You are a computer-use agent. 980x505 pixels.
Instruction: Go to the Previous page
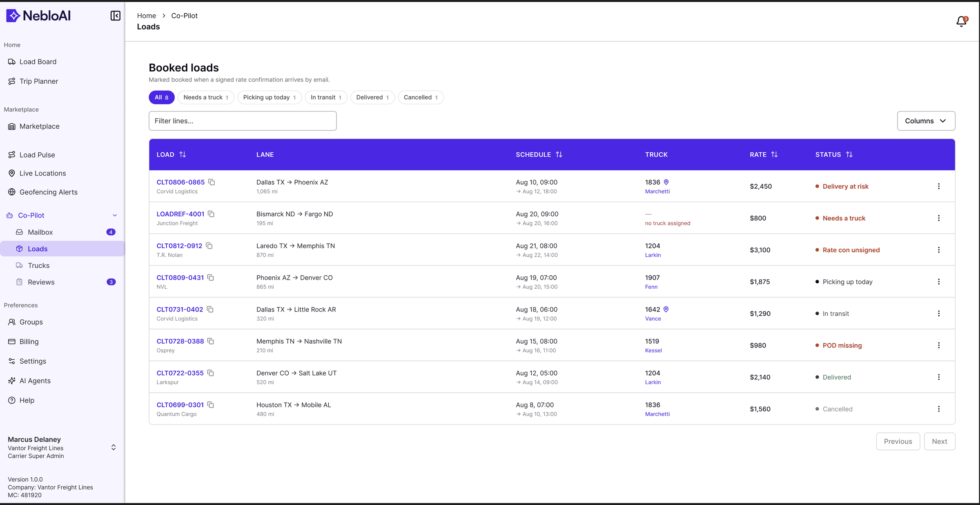coord(898,441)
